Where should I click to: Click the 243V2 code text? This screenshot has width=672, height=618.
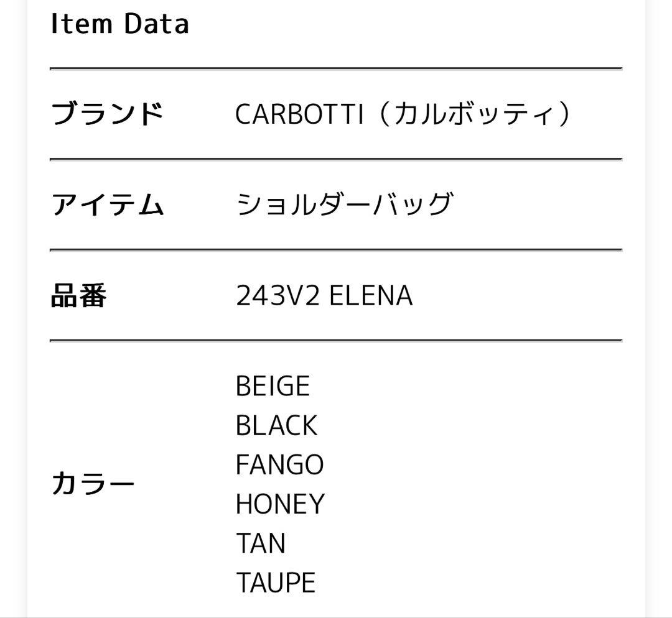pyautogui.click(x=278, y=295)
